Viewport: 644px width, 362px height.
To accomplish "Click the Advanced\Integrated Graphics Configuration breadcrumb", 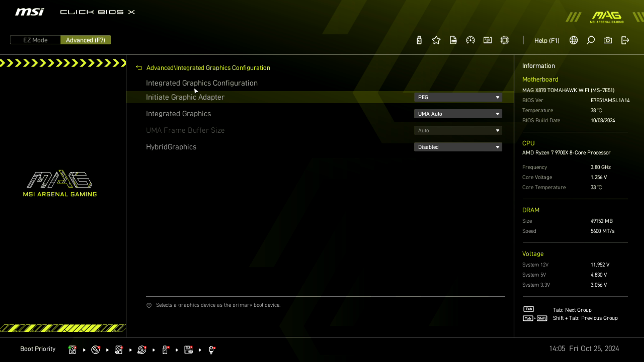I will 208,68.
